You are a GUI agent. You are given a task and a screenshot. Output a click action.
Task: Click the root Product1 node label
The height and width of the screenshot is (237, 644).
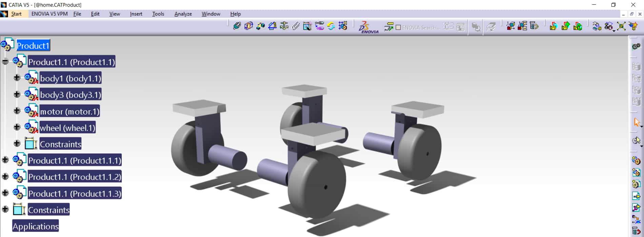(33, 45)
